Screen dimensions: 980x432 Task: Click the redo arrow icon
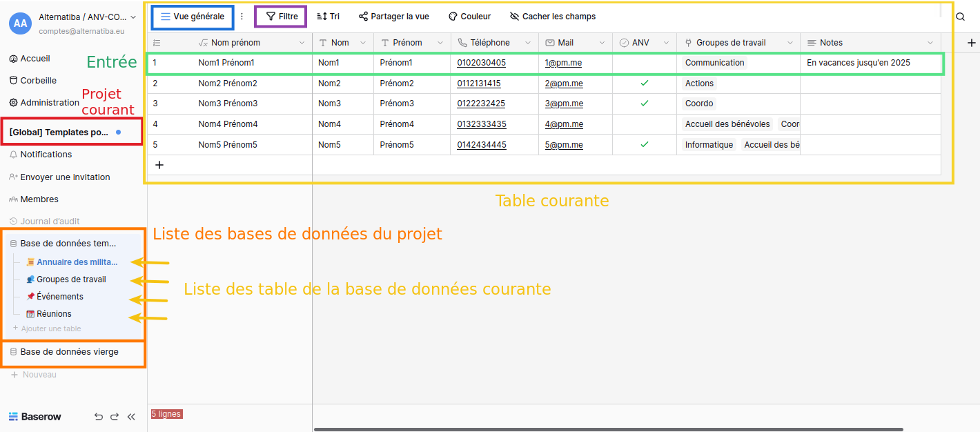tap(115, 417)
